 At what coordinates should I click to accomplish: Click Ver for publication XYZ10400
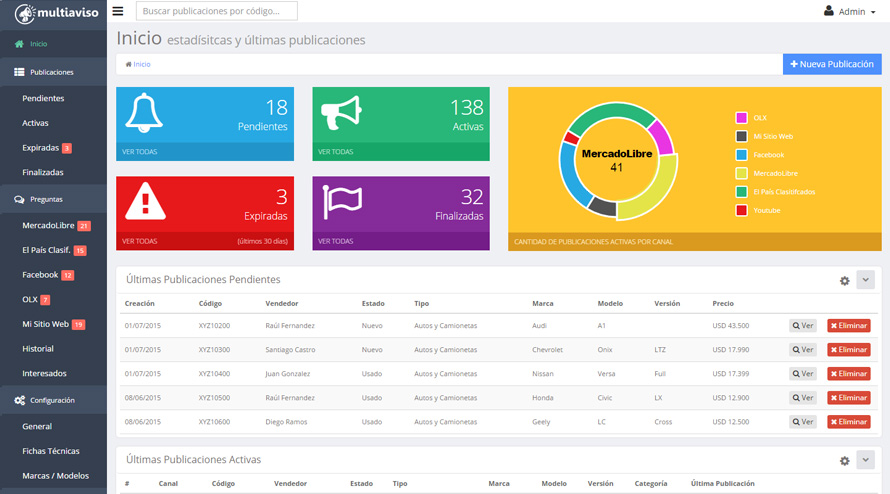(x=803, y=374)
